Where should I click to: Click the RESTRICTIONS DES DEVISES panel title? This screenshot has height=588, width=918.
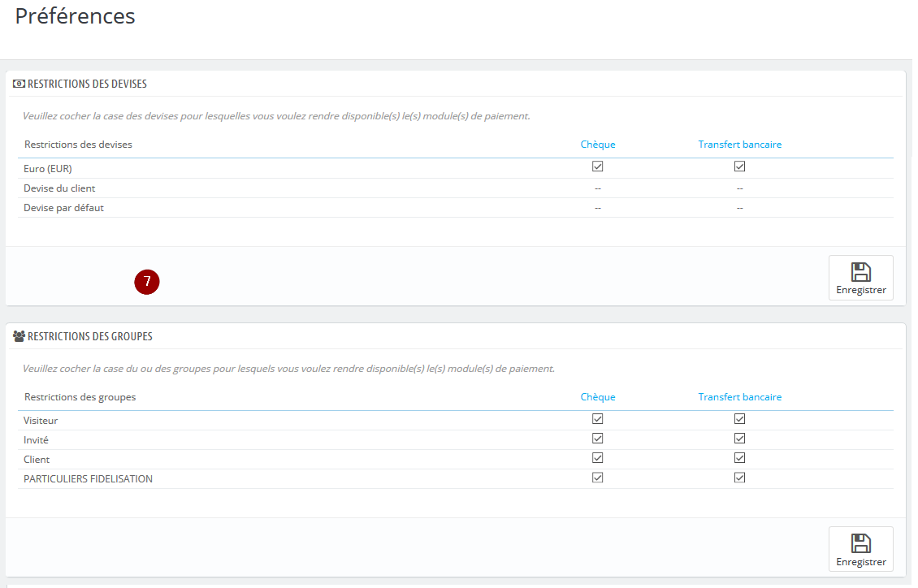(x=87, y=84)
